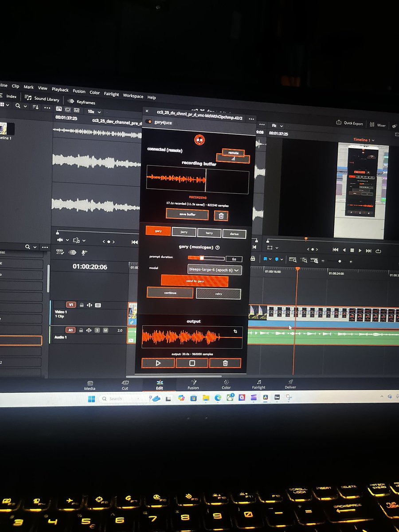Adjust the timeline zoom slider
Image resolution: width=399 pixels, height=532 pixels.
pos(340,262)
